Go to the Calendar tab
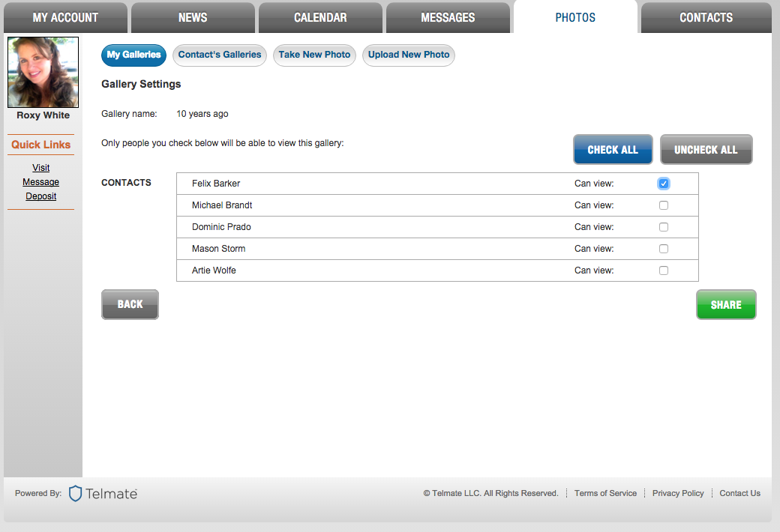 pos(320,17)
